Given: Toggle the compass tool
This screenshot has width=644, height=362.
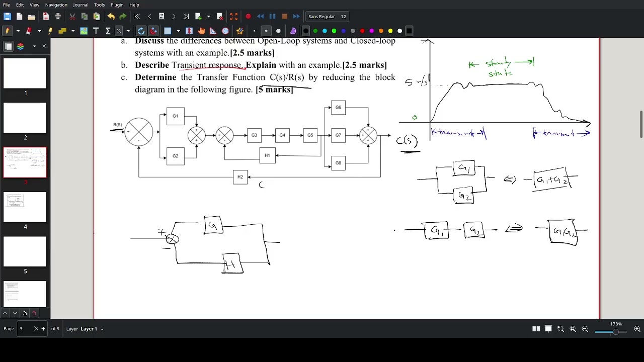Looking at the screenshot, I should point(225,31).
